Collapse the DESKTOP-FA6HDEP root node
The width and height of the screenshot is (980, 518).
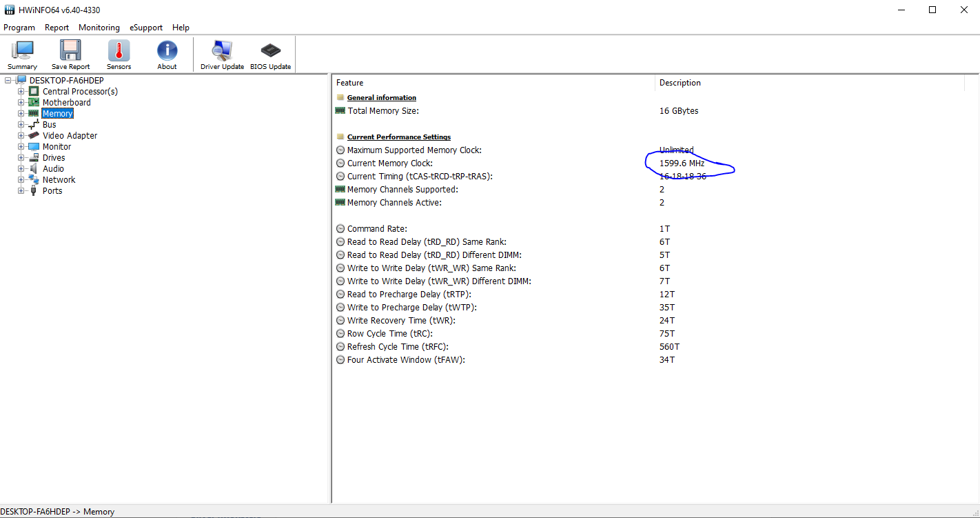(x=8, y=80)
